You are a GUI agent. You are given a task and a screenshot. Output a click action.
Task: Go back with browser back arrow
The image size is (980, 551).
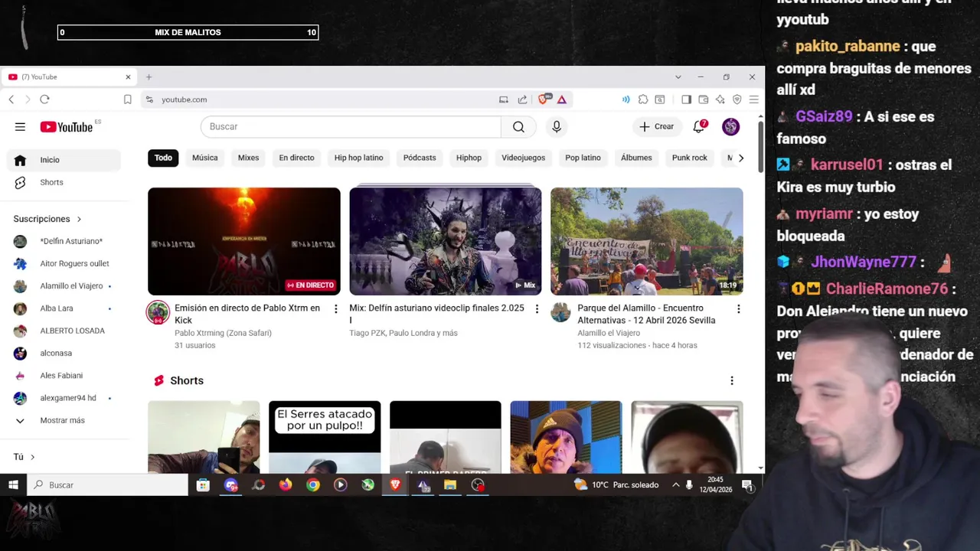tap(11, 99)
